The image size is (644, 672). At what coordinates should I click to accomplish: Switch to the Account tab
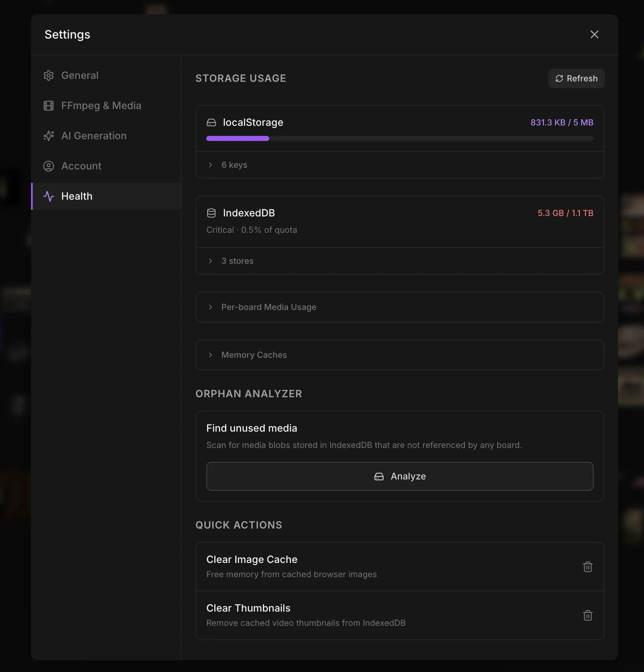pyautogui.click(x=81, y=166)
